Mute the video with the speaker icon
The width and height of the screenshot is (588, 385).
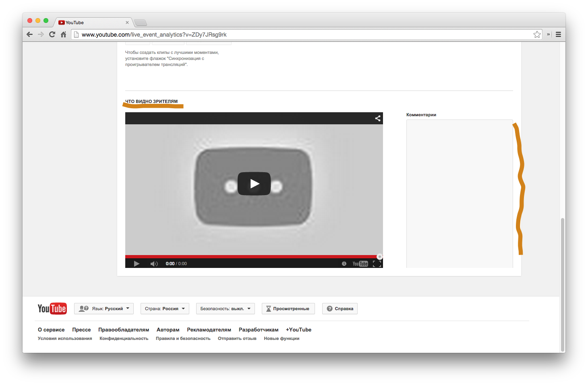pyautogui.click(x=154, y=264)
